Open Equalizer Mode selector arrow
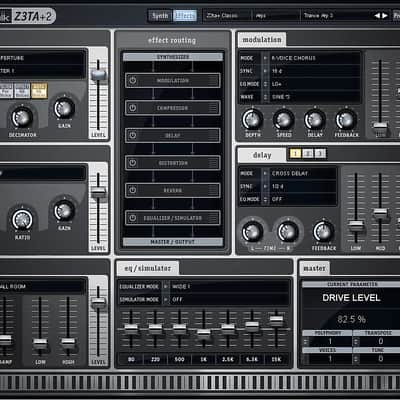This screenshot has height=400, width=400. (x=165, y=287)
